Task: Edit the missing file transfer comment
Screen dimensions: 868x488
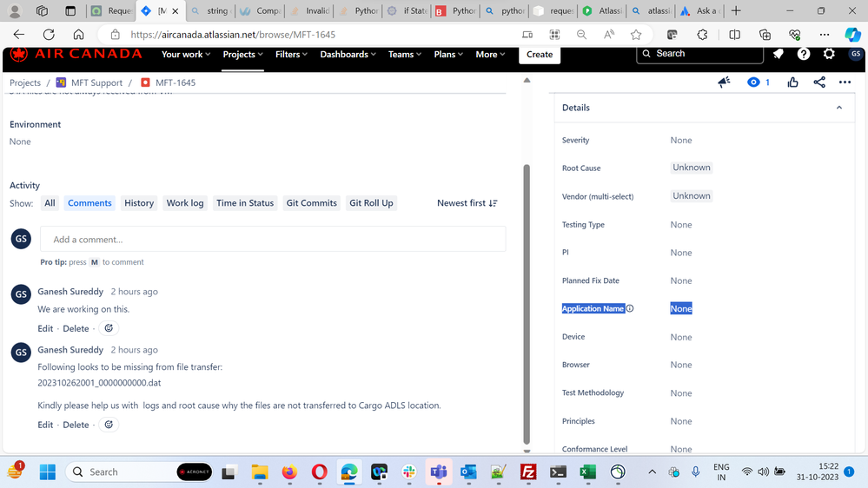Action: [x=45, y=425]
